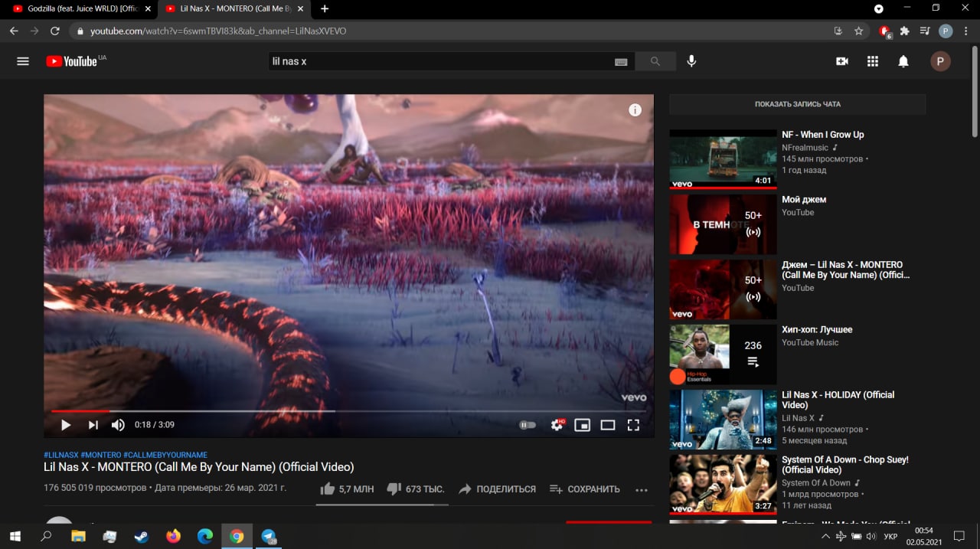Close the Godzilla tab
The image size is (980, 549).
coord(148,8)
